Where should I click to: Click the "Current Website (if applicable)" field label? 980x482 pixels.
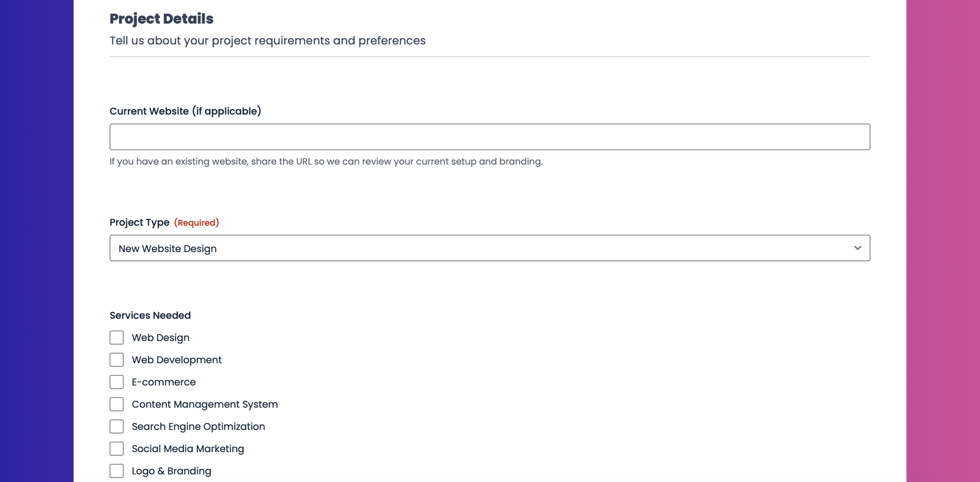pos(185,111)
